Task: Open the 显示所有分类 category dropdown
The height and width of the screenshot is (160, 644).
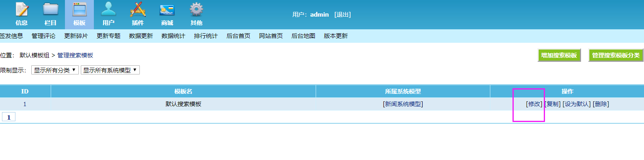Action: (x=55, y=70)
